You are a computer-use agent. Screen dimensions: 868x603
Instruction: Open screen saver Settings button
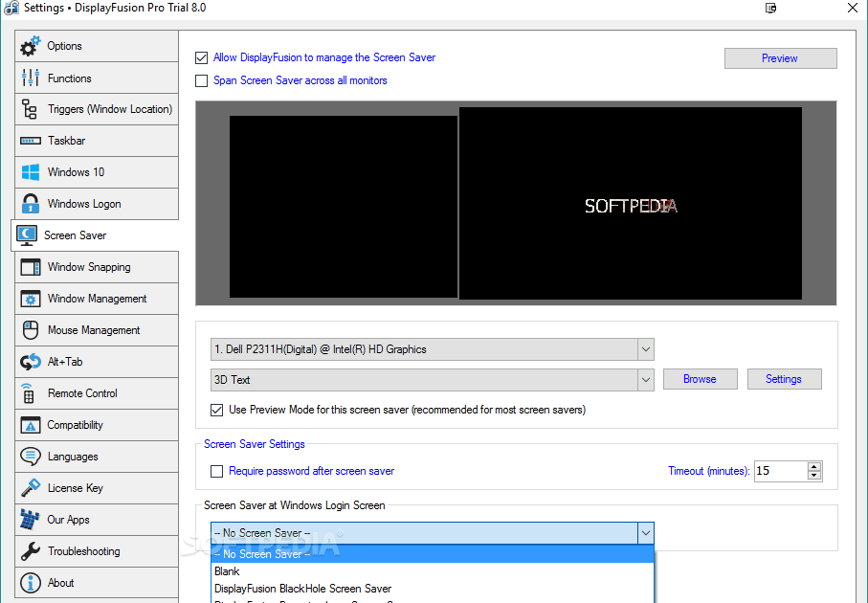pyautogui.click(x=785, y=379)
